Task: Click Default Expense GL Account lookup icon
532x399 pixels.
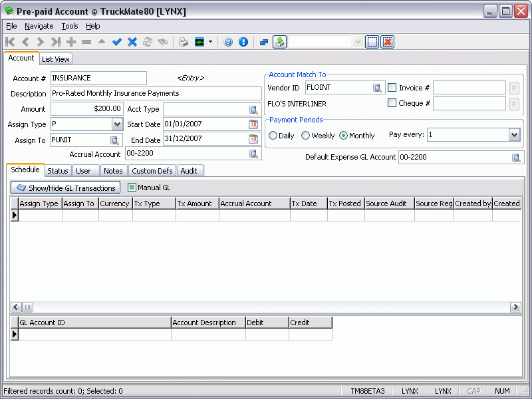Action: click(516, 158)
